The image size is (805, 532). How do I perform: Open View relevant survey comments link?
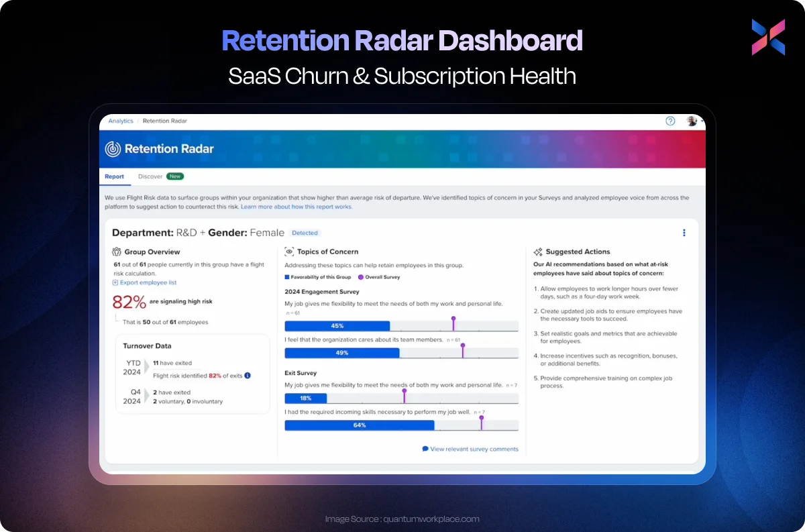point(474,449)
